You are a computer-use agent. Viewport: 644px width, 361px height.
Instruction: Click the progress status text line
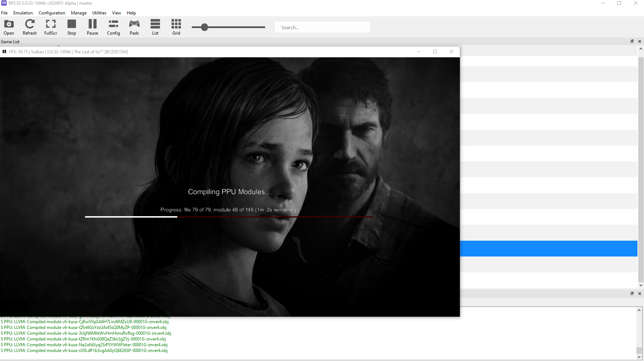click(229, 210)
